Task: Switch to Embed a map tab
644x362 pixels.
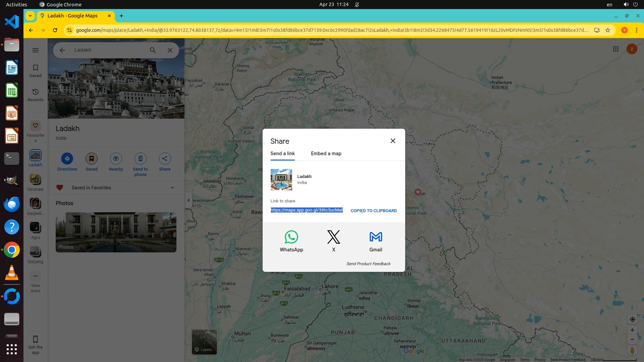Action: [x=326, y=154]
